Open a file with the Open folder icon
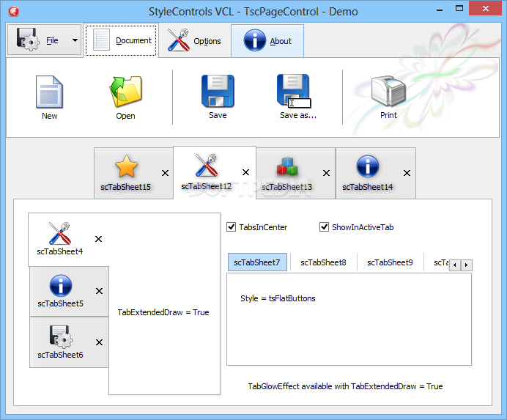 coord(126,92)
